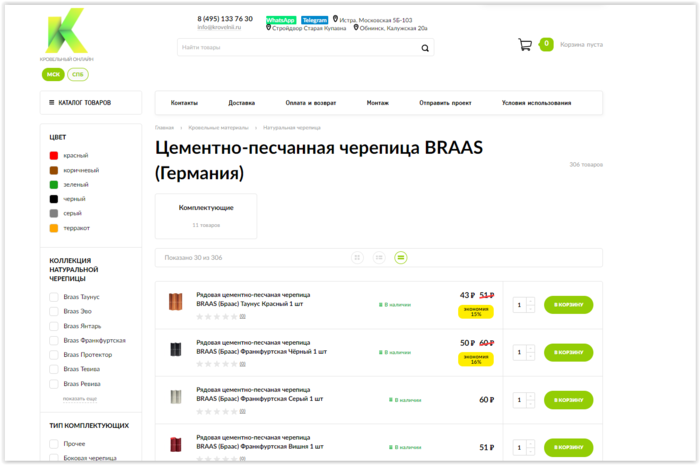This screenshot has width=700, height=465.
Task: Add Франкфуртская Чёрный tile to cart
Action: pyautogui.click(x=568, y=353)
